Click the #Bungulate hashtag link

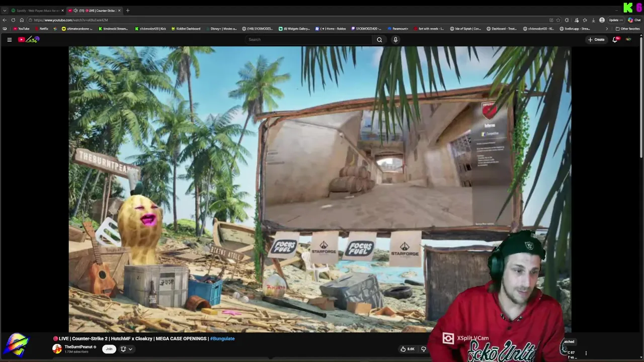(222, 339)
